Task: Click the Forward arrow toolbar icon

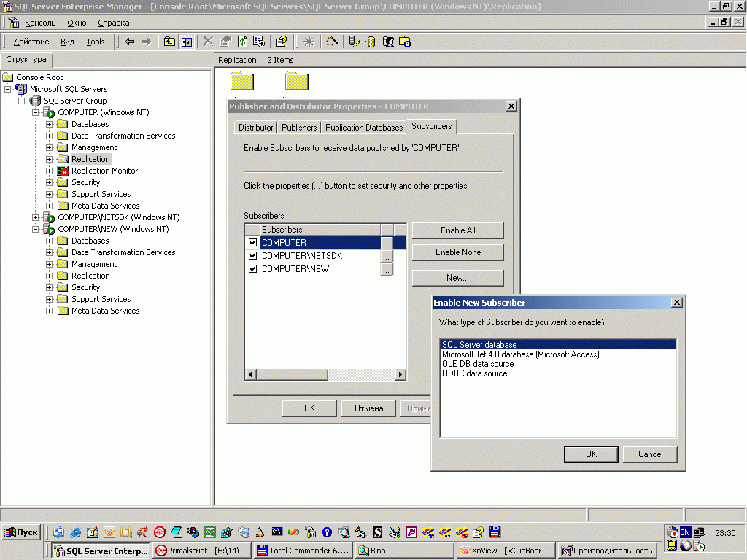Action: [x=147, y=42]
